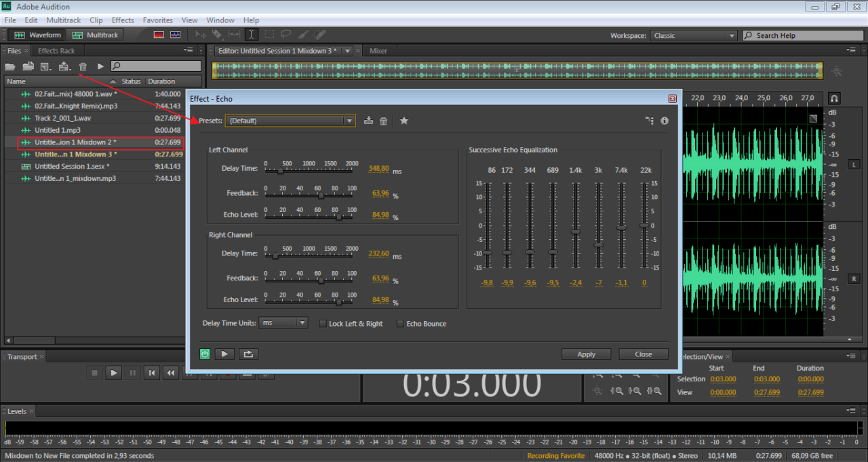Mark the Echo preset as favorite
This screenshot has width=868, height=462.
pyautogui.click(x=404, y=121)
